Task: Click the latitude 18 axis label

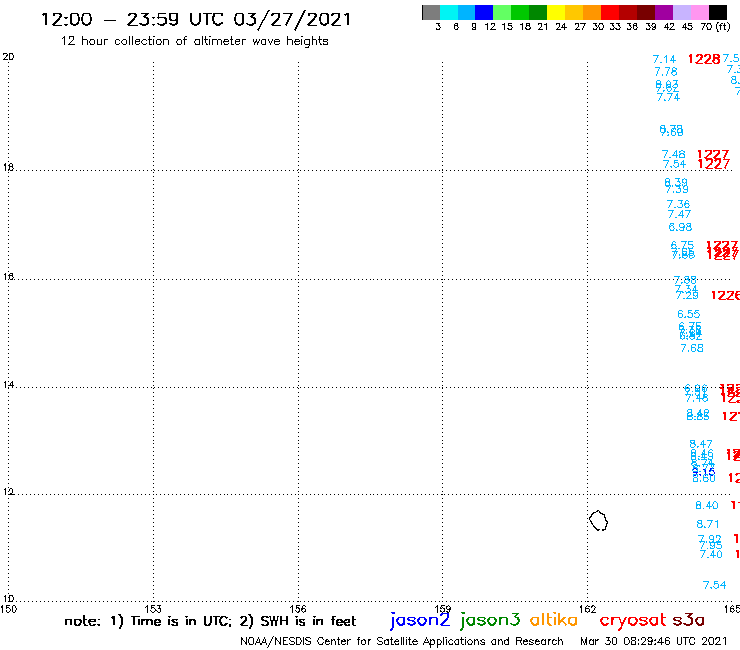Action: point(8,167)
